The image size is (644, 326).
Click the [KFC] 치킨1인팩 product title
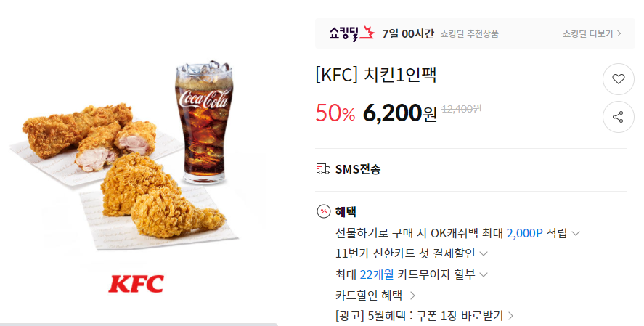tap(376, 75)
